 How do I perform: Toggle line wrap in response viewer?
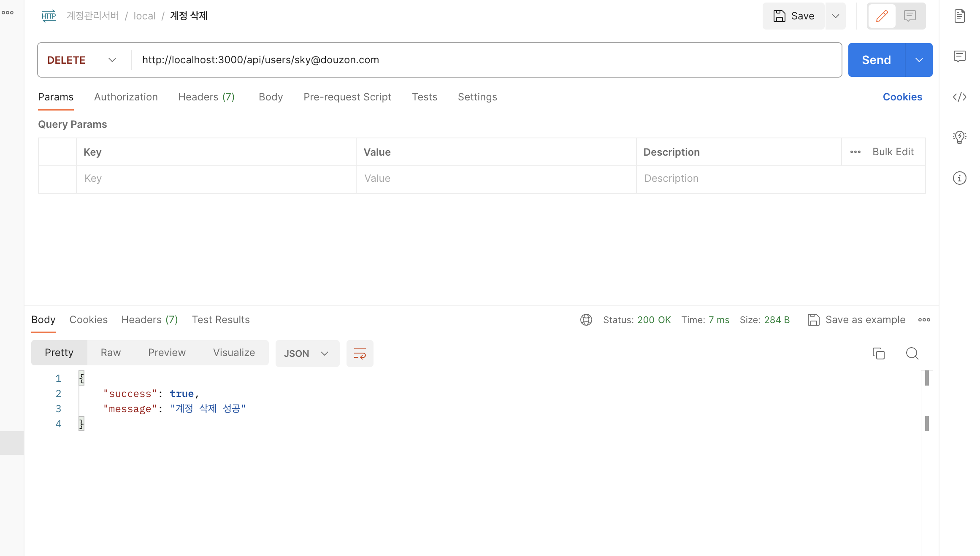tap(360, 353)
